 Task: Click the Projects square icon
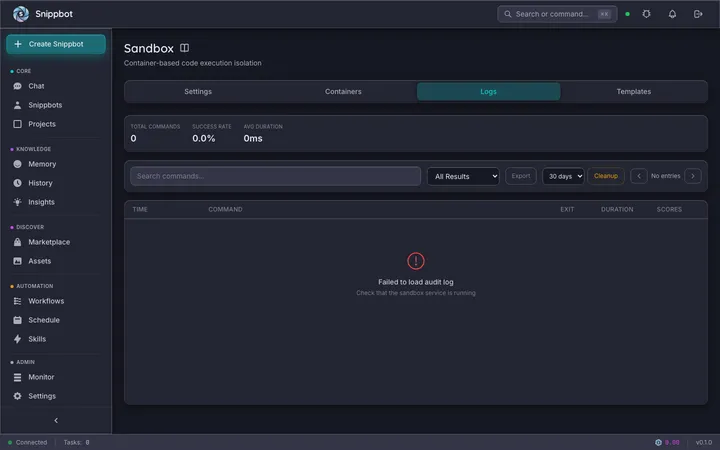click(x=17, y=124)
